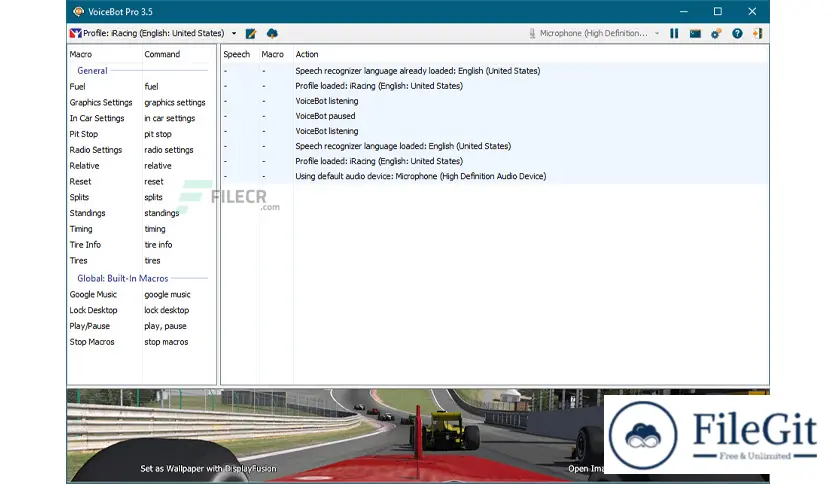Click the Command column header
The image size is (836, 484).
coord(162,54)
